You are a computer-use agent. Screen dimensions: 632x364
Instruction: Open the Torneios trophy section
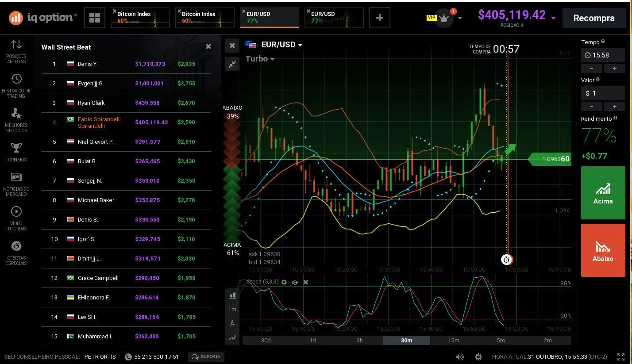(16, 152)
